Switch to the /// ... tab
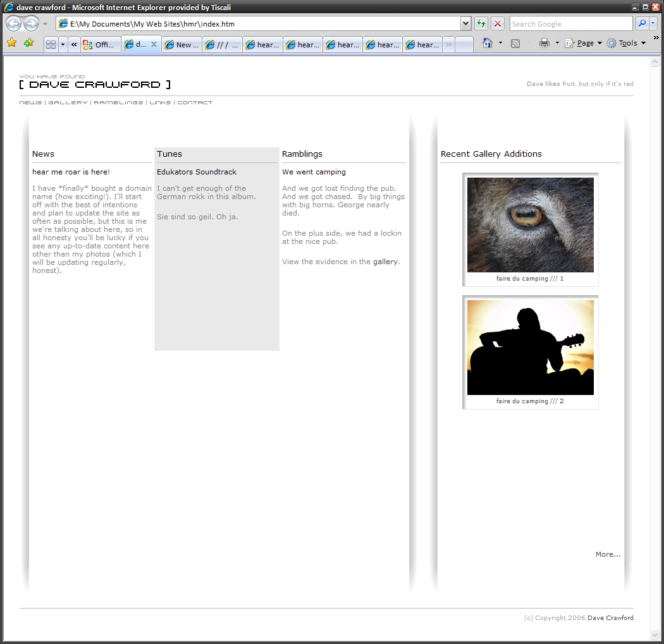The height and width of the screenshot is (644, 664). 223,44
